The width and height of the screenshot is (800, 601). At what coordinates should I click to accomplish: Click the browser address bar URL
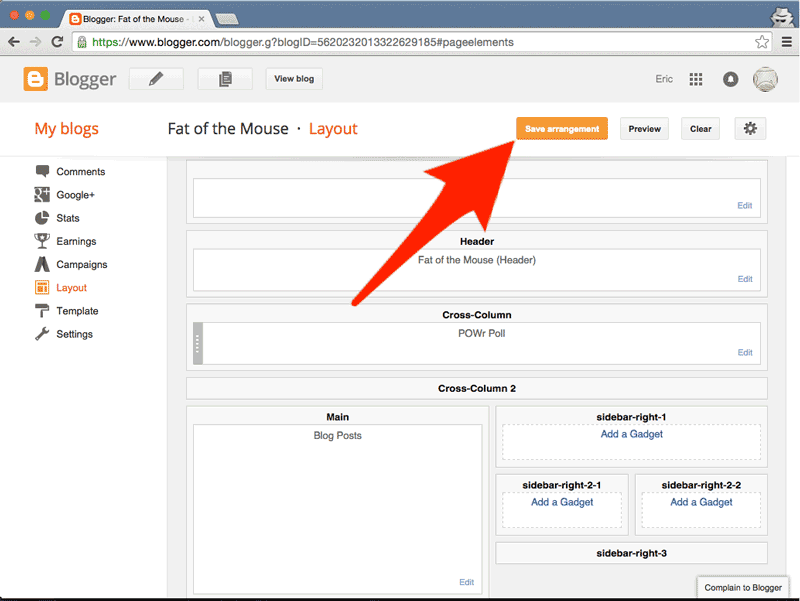point(303,42)
